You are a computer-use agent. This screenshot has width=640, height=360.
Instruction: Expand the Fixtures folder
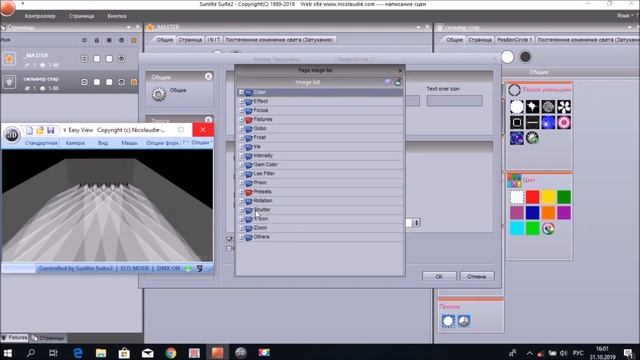point(241,119)
